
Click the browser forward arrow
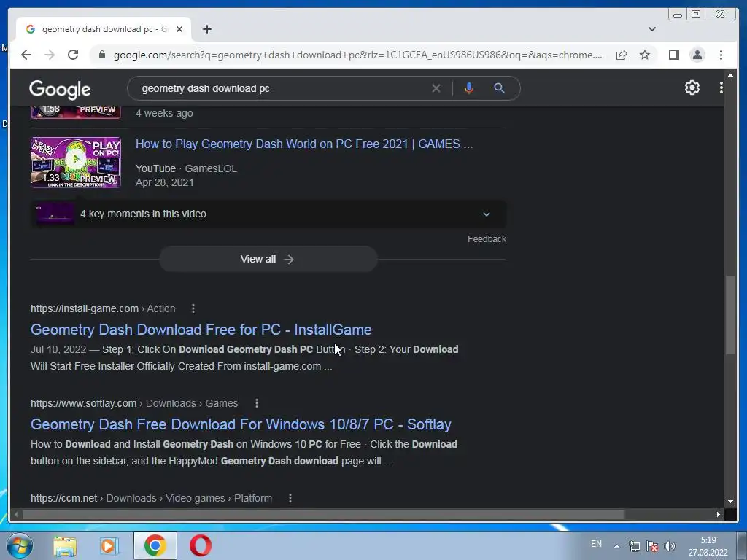50,55
